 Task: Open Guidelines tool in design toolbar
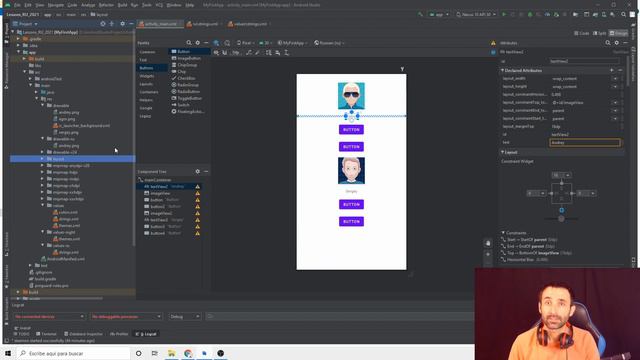coord(287,53)
